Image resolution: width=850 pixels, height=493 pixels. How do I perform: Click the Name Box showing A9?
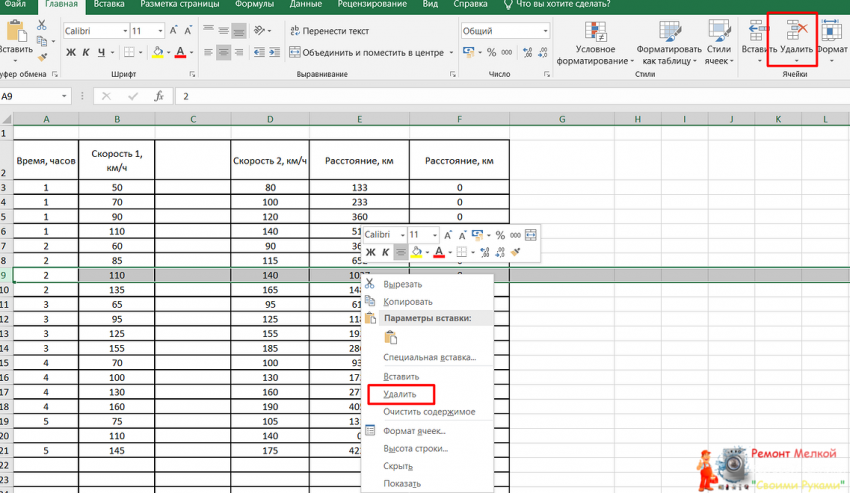[30, 96]
